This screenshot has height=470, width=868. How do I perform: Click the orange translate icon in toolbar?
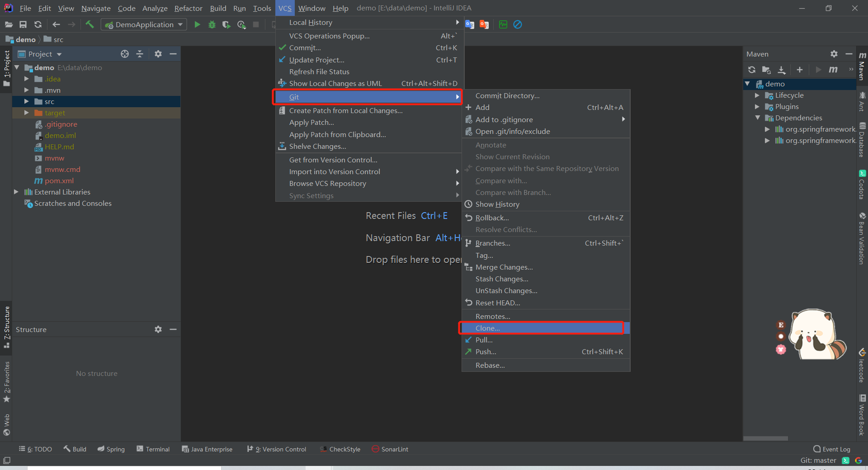click(x=484, y=24)
